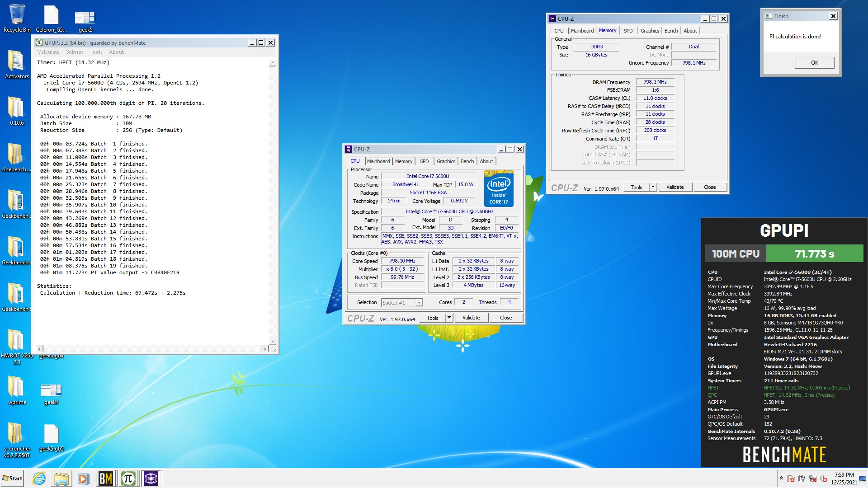
Task: Open Windows Media Player taskbar icon
Action: coord(83,478)
